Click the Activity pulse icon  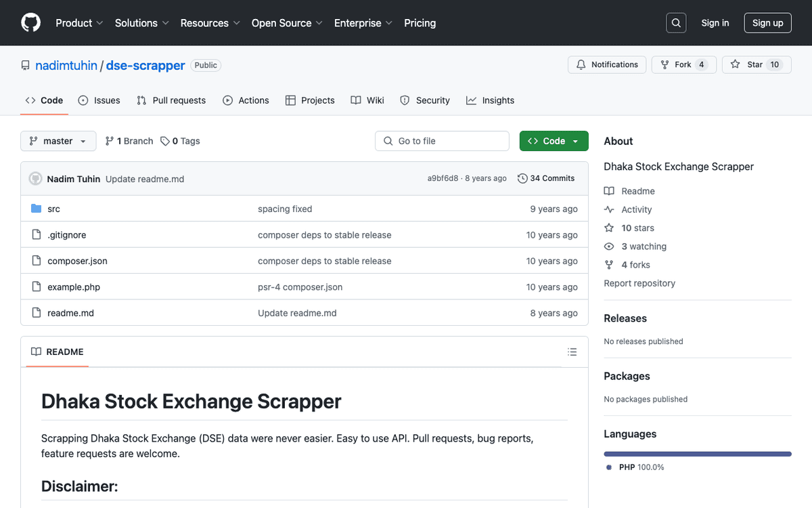tap(609, 210)
